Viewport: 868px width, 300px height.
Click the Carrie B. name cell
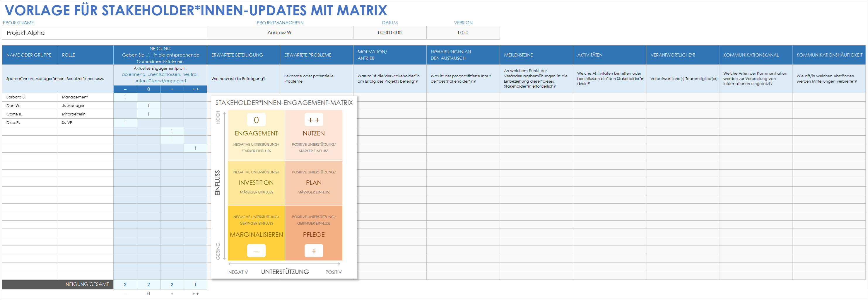coord(30,114)
